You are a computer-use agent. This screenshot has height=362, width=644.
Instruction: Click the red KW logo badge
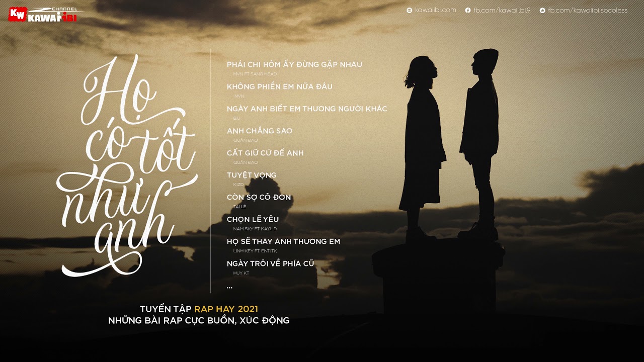pyautogui.click(x=17, y=15)
